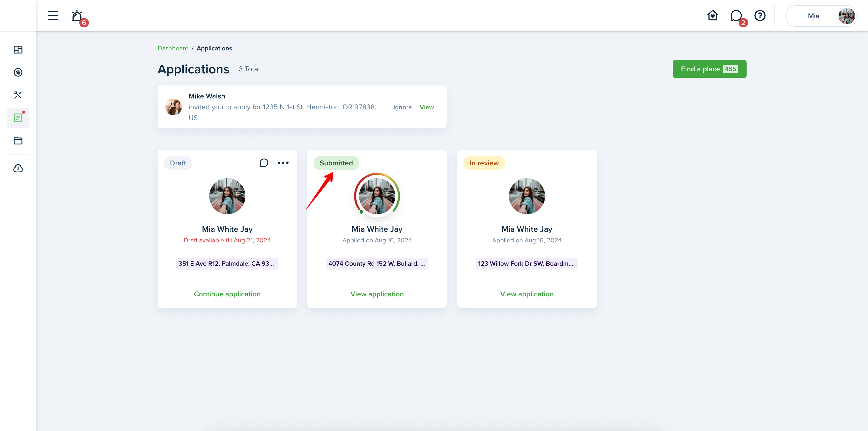
Task: Click the Applications breadcrumb text
Action: (214, 48)
